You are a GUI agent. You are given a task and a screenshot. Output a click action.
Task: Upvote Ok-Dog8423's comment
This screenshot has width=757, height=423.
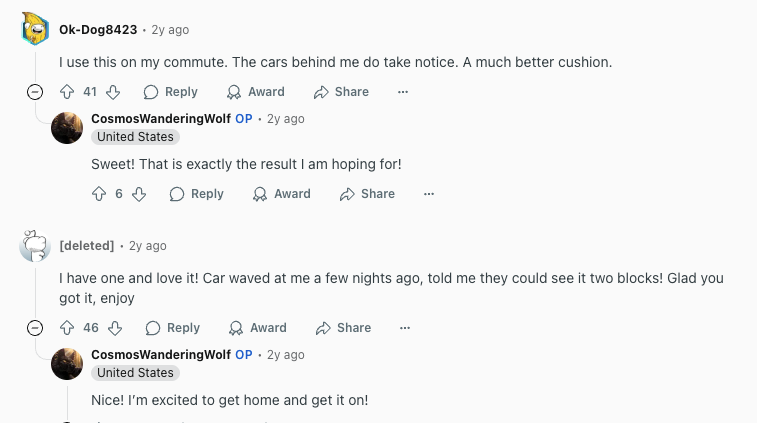68,92
